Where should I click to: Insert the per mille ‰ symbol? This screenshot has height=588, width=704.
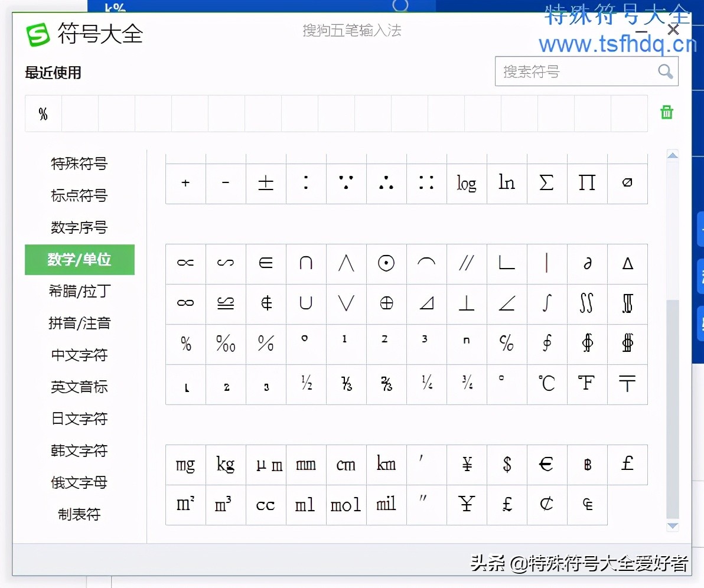[226, 344]
